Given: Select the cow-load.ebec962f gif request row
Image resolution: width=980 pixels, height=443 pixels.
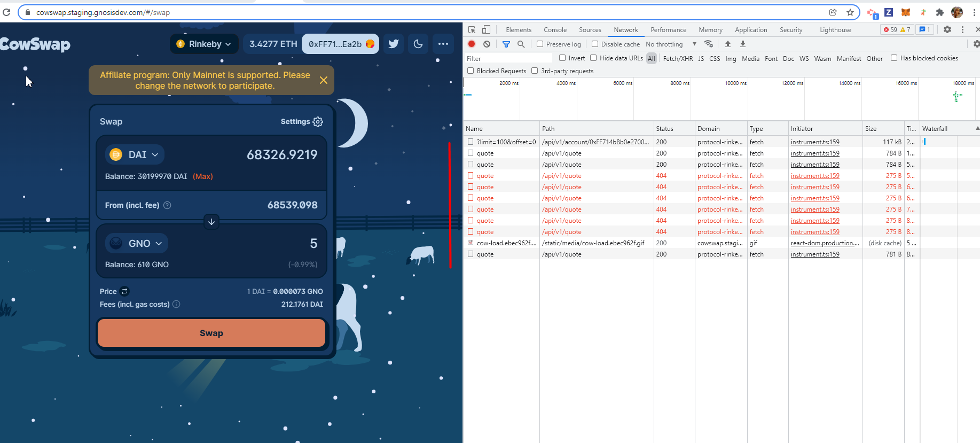Looking at the screenshot, I should tap(721, 243).
